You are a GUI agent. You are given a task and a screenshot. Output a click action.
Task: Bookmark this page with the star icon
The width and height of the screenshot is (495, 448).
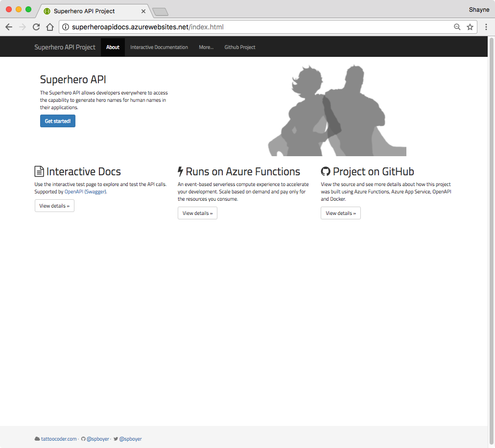tap(470, 27)
